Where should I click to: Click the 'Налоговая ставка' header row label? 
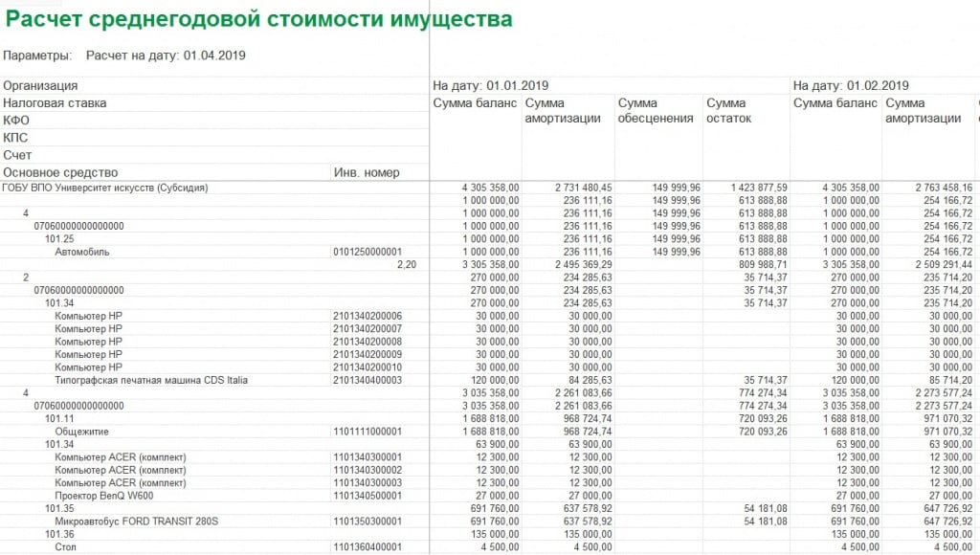pos(55,103)
